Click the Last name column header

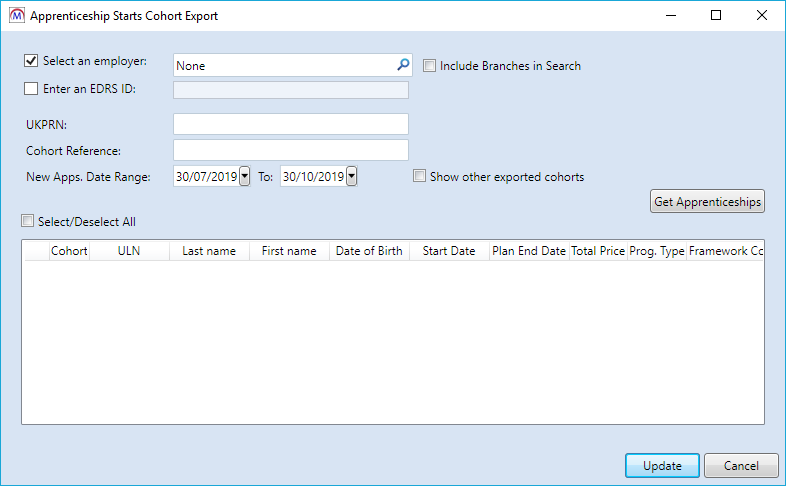209,251
